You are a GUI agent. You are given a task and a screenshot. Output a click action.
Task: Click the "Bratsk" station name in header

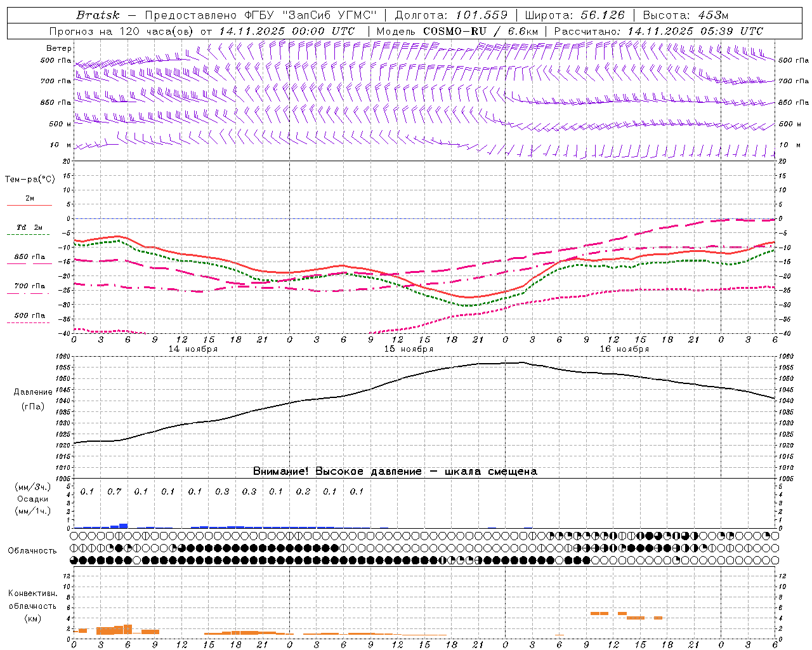98,15
